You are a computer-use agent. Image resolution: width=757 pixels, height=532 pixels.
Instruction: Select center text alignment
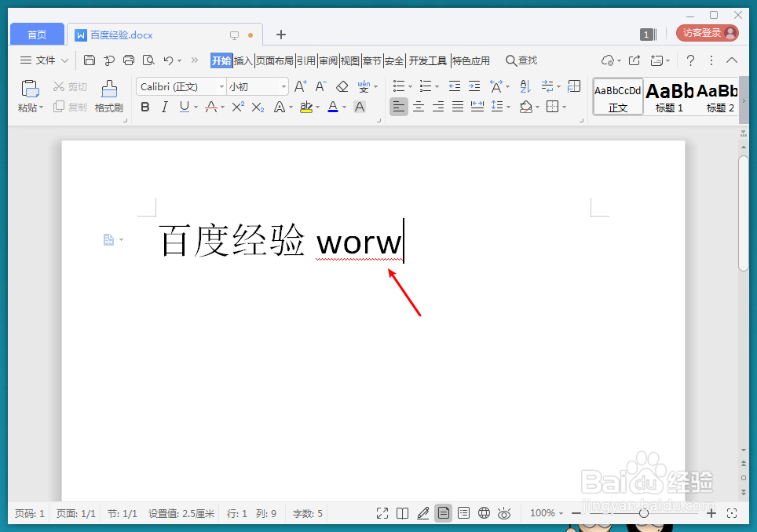tap(419, 107)
